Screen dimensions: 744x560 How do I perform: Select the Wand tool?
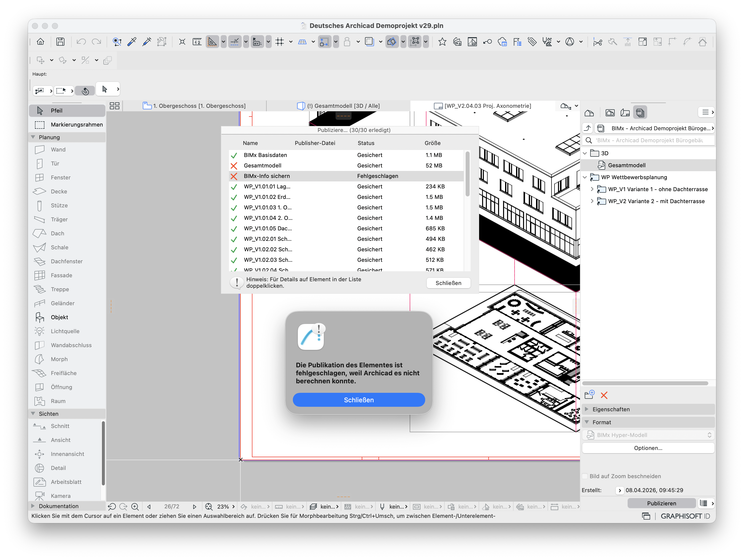(67, 149)
